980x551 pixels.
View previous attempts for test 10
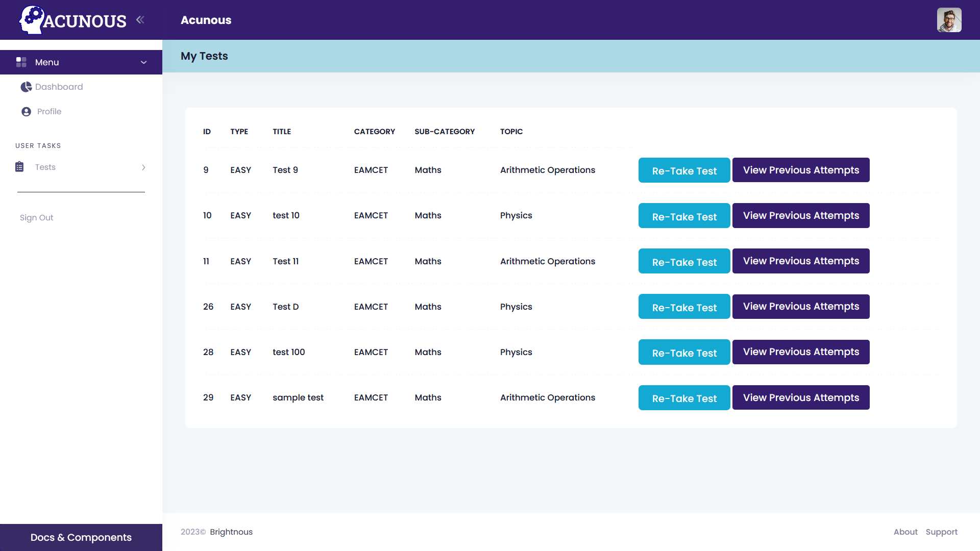coord(800,215)
